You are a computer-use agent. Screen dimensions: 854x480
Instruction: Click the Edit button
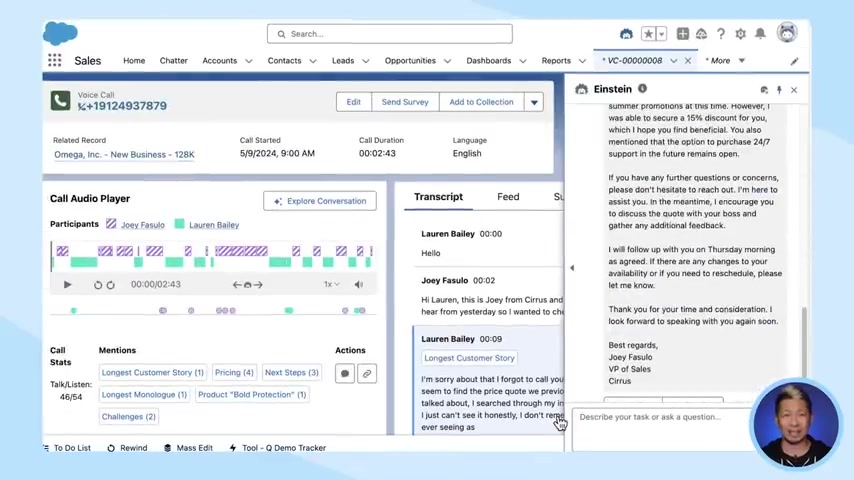(353, 102)
